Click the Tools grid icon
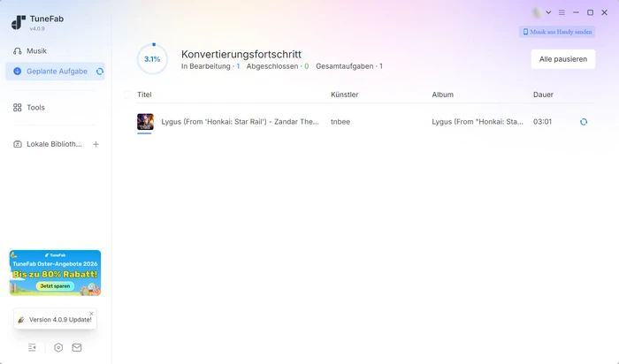 [x=18, y=107]
